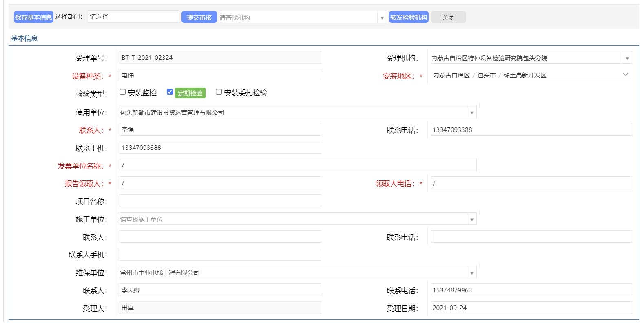Check the 安装监检 checkbox
This screenshot has width=644, height=323.
[122, 92]
